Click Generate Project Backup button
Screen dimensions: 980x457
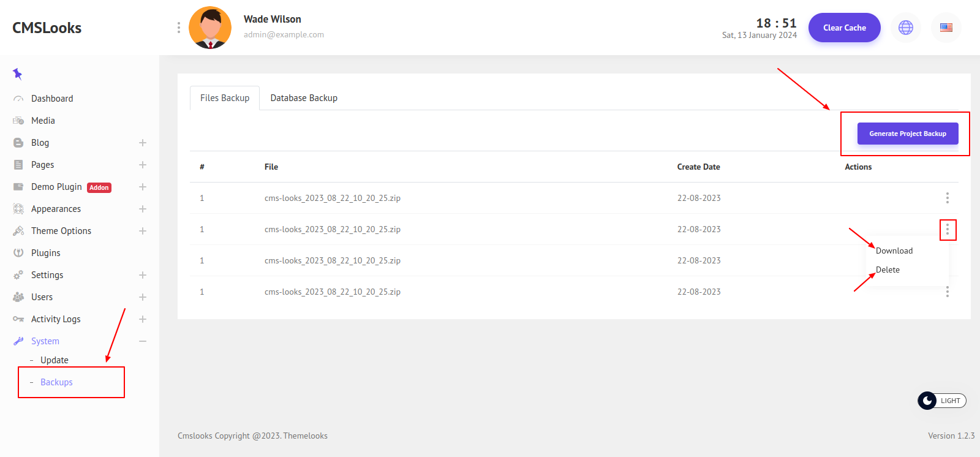point(907,134)
